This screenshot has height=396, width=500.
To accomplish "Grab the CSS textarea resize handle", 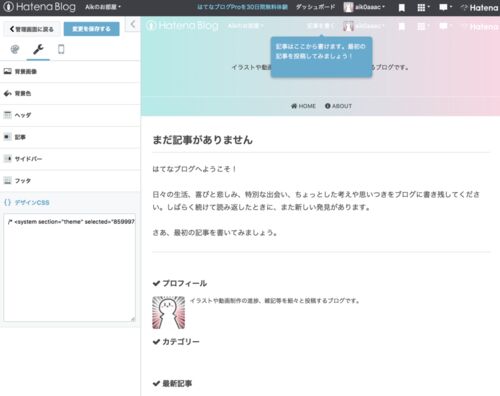I will 133,319.
